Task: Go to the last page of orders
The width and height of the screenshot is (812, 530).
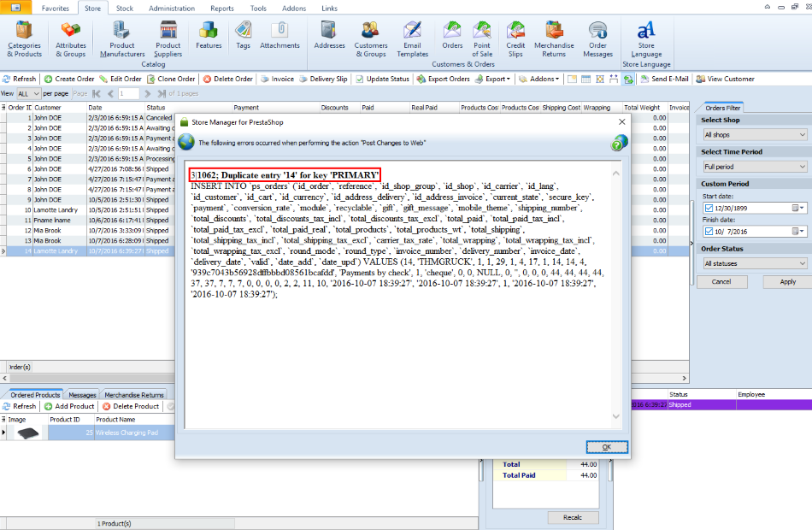Action: [x=162, y=94]
